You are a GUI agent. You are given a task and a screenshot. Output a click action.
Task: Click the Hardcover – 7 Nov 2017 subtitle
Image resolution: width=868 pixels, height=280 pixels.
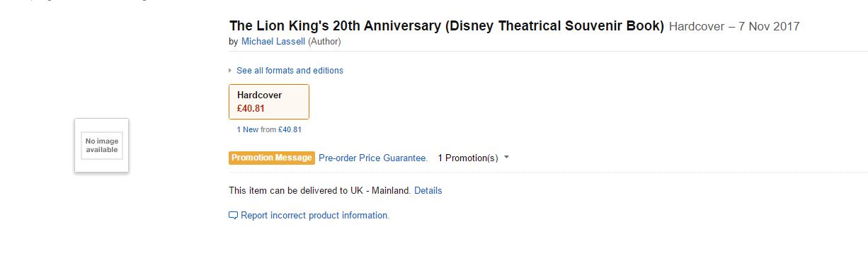point(734,27)
